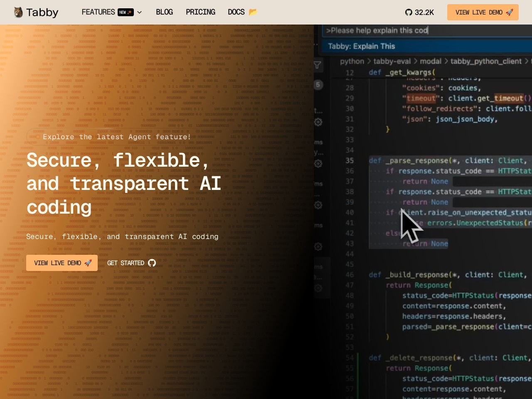532x399 pixels.
Task: Follow the GET STARTED link
Action: pyautogui.click(x=126, y=263)
